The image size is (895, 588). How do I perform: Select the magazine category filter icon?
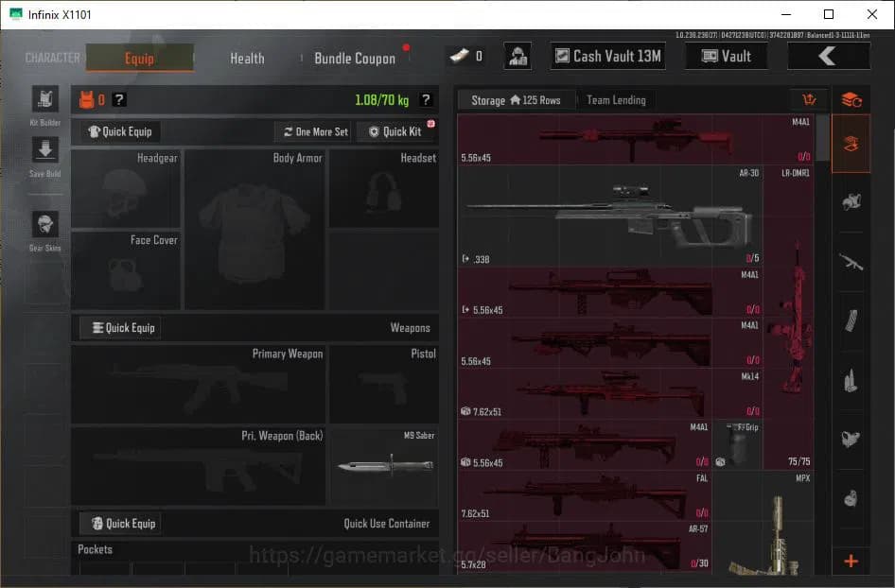click(851, 320)
